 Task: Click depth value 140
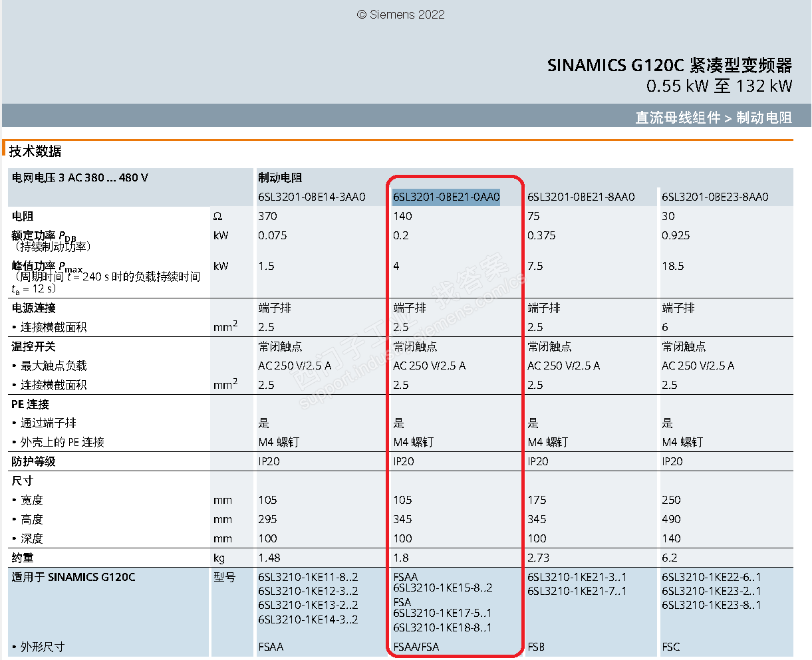(671, 538)
